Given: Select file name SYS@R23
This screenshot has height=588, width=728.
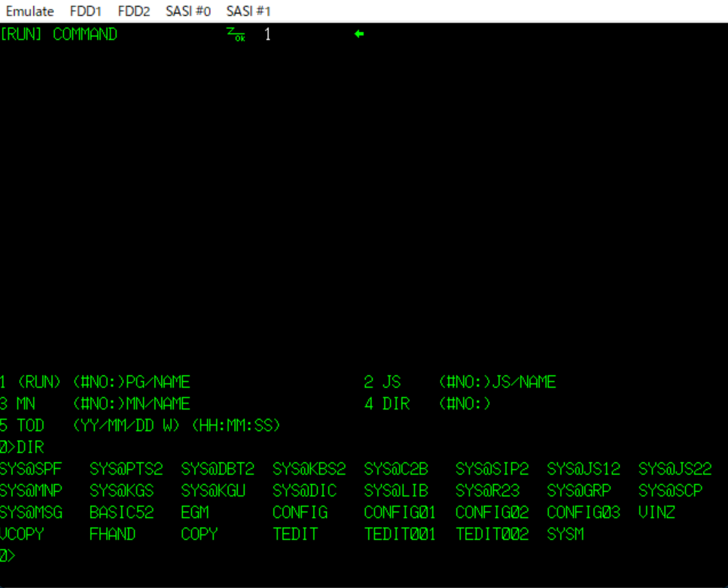Looking at the screenshot, I should (488, 491).
